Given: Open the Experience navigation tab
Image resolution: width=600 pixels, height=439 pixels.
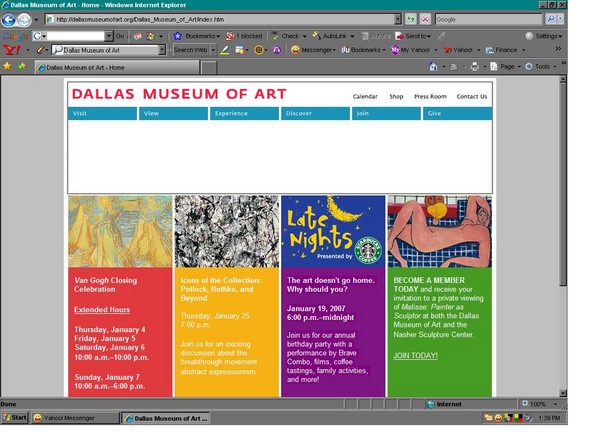Looking at the screenshot, I should (x=244, y=114).
